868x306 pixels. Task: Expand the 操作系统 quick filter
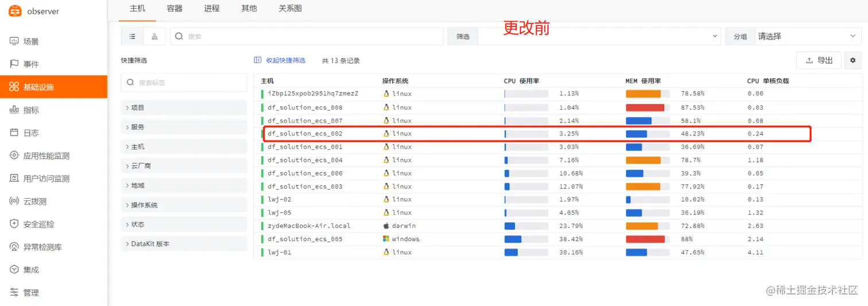184,205
